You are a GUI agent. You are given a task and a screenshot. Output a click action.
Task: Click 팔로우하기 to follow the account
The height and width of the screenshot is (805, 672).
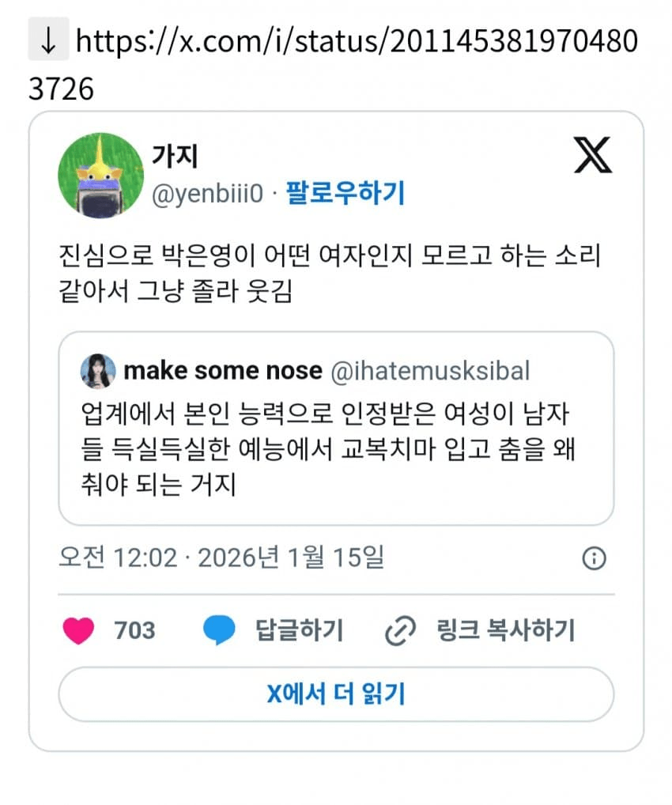pos(345,193)
